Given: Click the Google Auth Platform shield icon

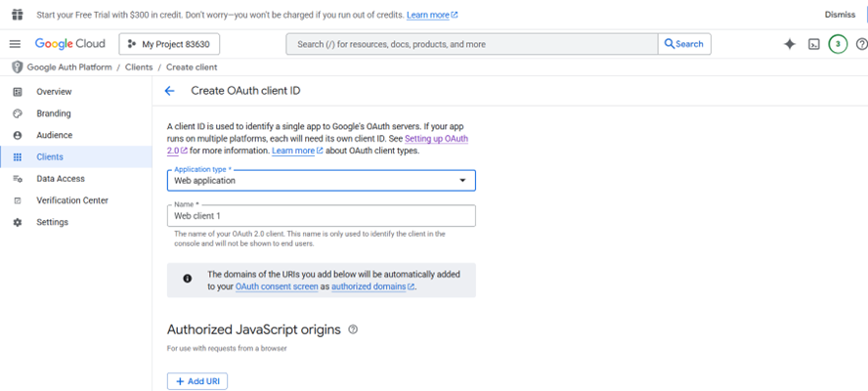Looking at the screenshot, I should pyautogui.click(x=18, y=67).
